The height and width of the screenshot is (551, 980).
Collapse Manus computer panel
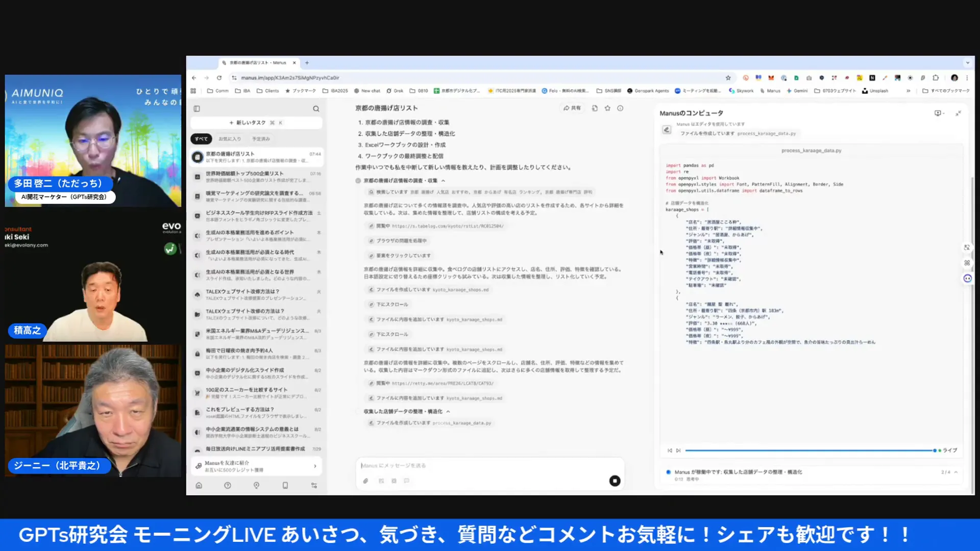[x=958, y=113]
